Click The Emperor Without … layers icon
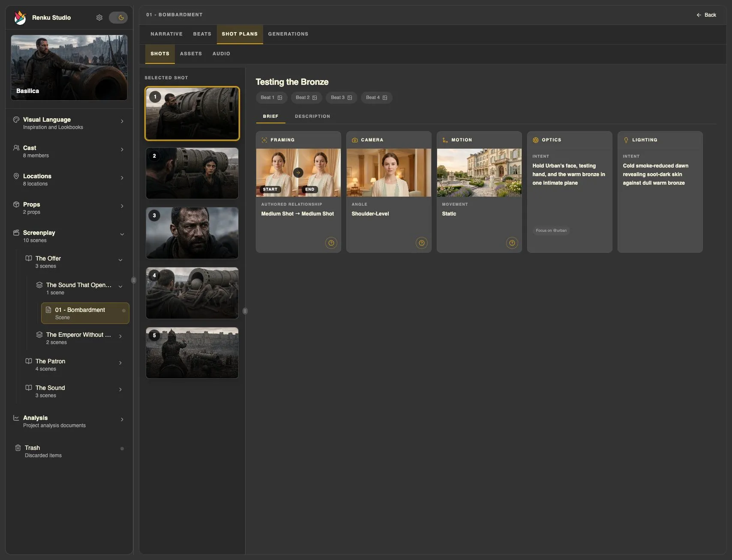Screen dimensions: 732x560 [39, 335]
